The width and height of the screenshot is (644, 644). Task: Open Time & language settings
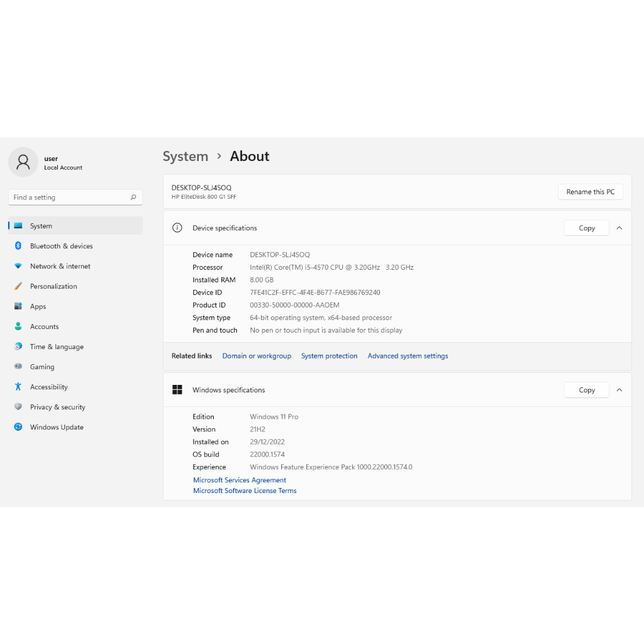(75, 347)
